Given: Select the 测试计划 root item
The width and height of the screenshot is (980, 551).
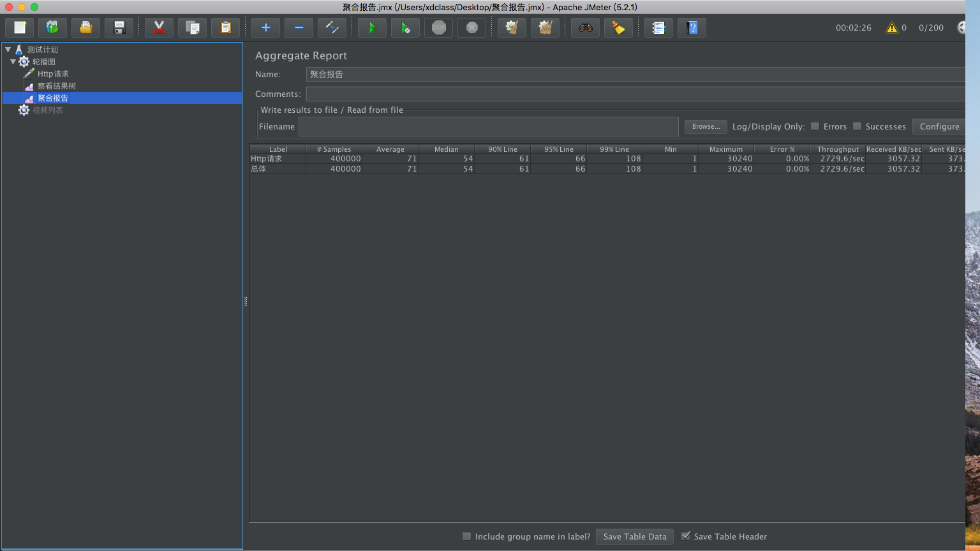Looking at the screenshot, I should 43,50.
